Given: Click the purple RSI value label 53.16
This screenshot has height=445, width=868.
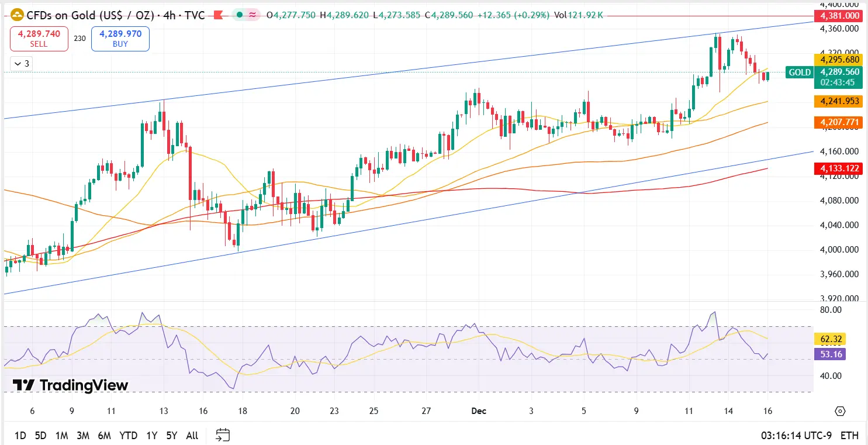Looking at the screenshot, I should [829, 354].
